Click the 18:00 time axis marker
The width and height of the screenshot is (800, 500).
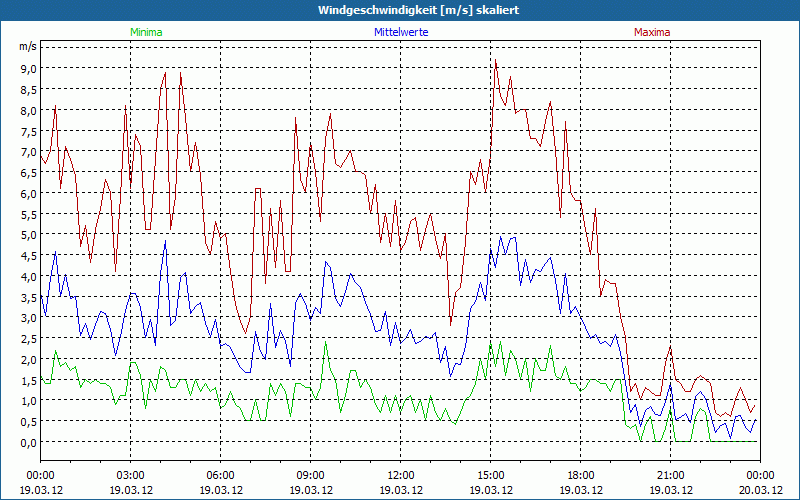coord(580,475)
